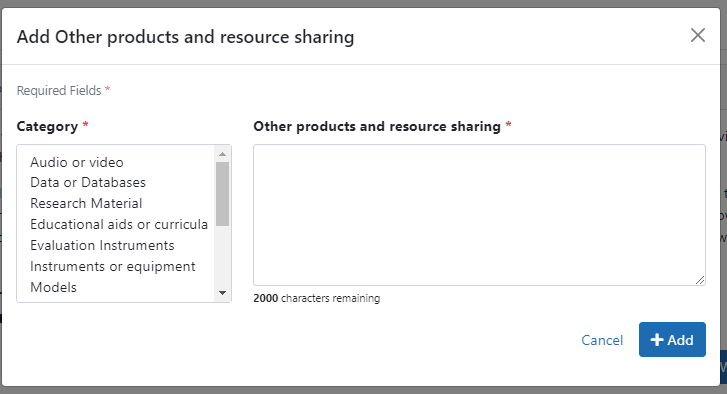Viewport: 727px width, 394px height.
Task: Select Models from the Category list
Action: [53, 287]
